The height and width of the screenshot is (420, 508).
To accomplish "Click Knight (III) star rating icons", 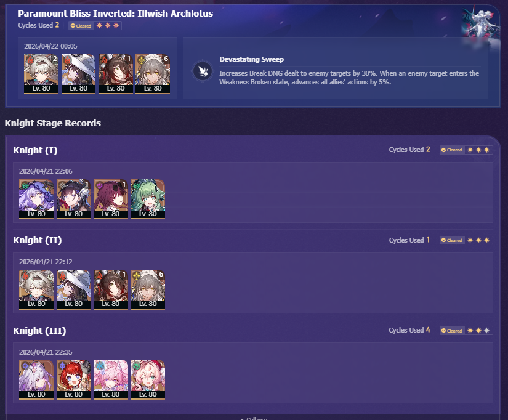I will pos(478,330).
